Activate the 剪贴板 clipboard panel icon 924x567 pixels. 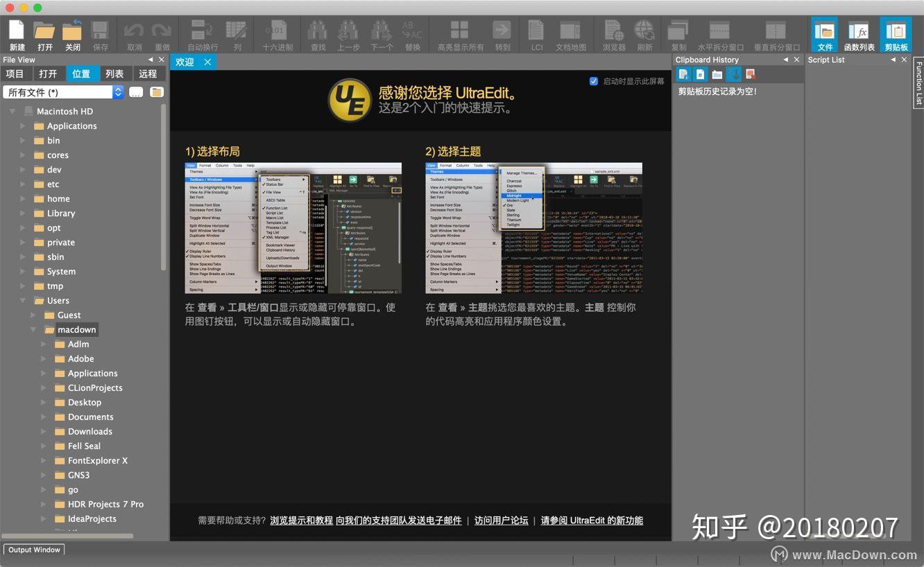click(x=895, y=33)
